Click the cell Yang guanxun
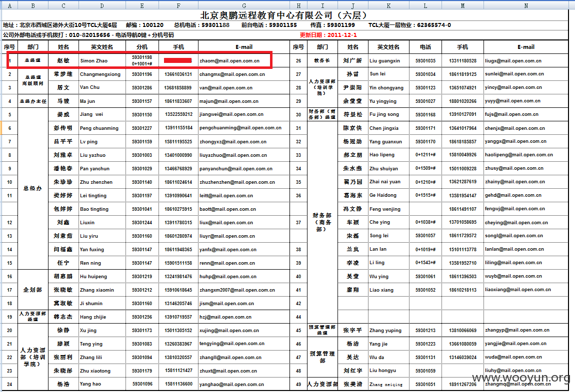The height and width of the screenshot is (392, 575). click(x=386, y=142)
